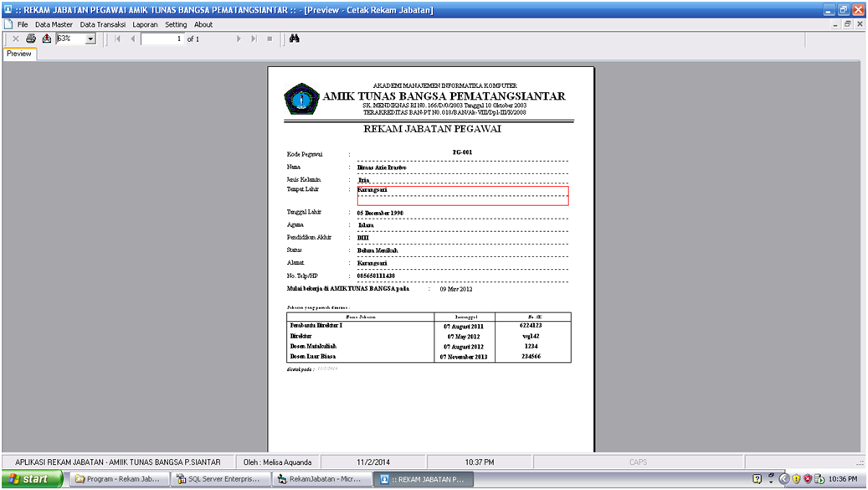Image resolution: width=868 pixels, height=490 pixels.
Task: Click the Windows start button
Action: click(32, 479)
